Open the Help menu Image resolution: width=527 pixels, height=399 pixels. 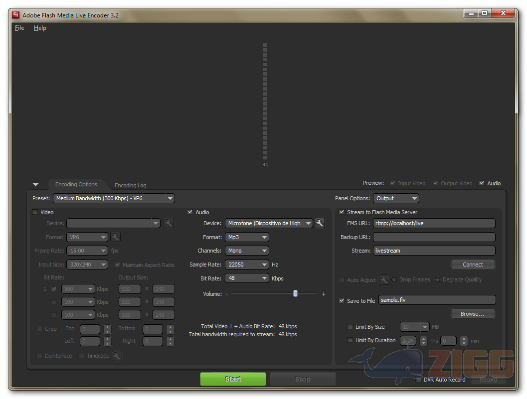pos(40,28)
